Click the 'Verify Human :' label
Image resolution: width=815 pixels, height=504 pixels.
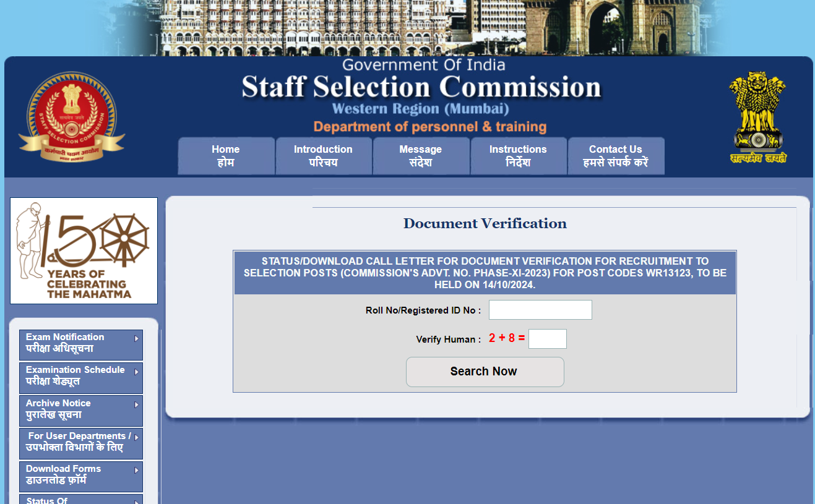click(449, 340)
